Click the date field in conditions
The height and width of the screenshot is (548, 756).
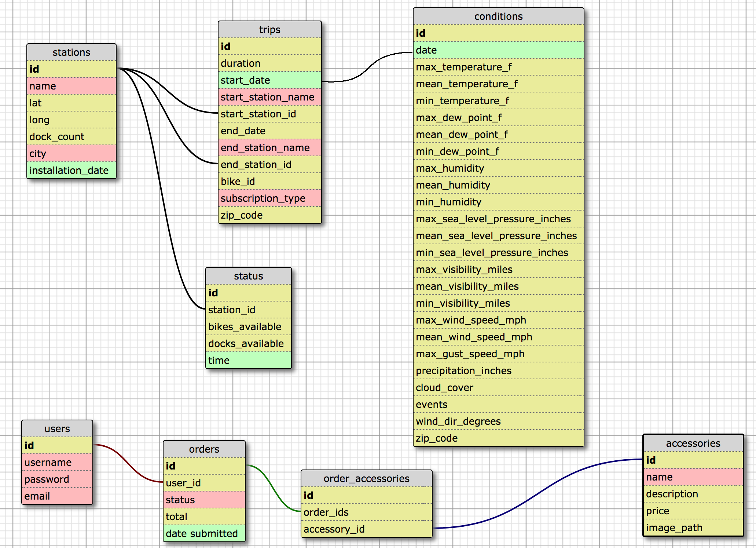499,50
